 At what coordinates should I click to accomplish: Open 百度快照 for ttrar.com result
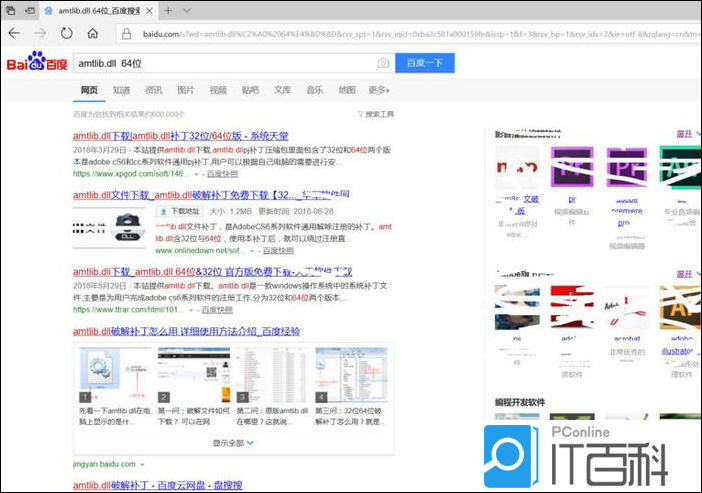point(217,310)
